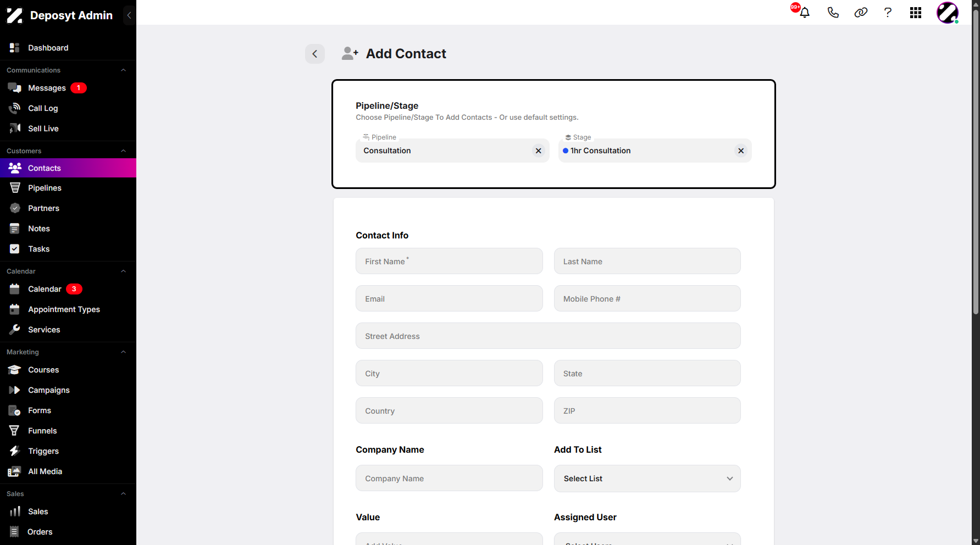This screenshot has width=980, height=545.
Task: Click the Tasks checkmark icon in sidebar
Action: point(15,249)
